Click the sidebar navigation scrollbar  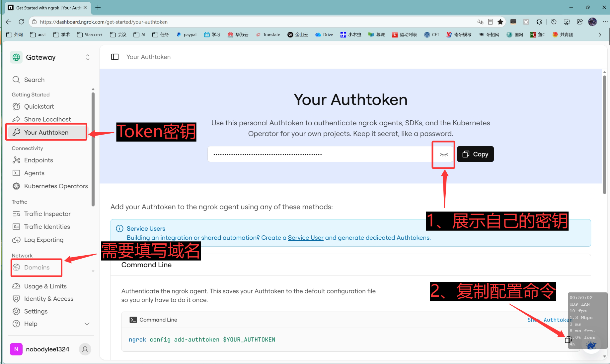click(x=93, y=149)
